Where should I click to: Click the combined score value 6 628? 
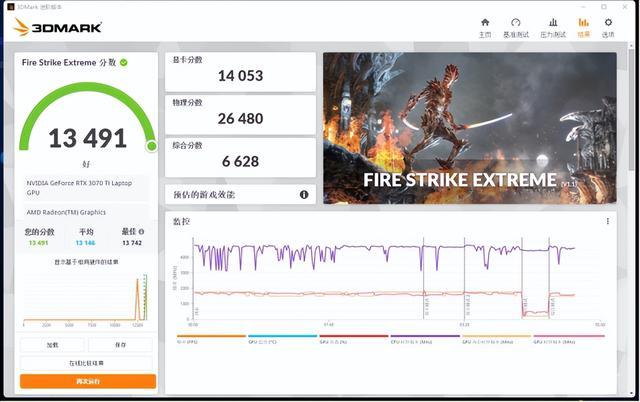pyautogui.click(x=240, y=162)
